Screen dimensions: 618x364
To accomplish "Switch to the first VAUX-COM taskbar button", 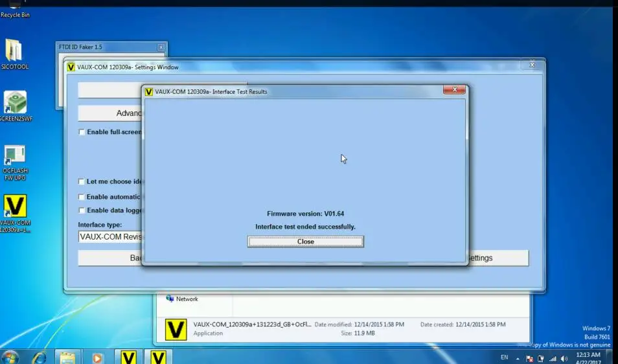I will tap(128, 357).
